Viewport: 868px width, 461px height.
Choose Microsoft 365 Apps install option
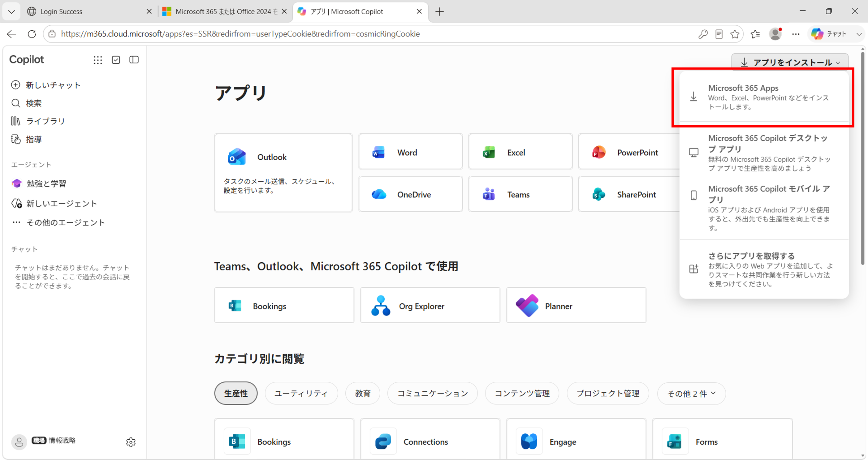coord(763,97)
